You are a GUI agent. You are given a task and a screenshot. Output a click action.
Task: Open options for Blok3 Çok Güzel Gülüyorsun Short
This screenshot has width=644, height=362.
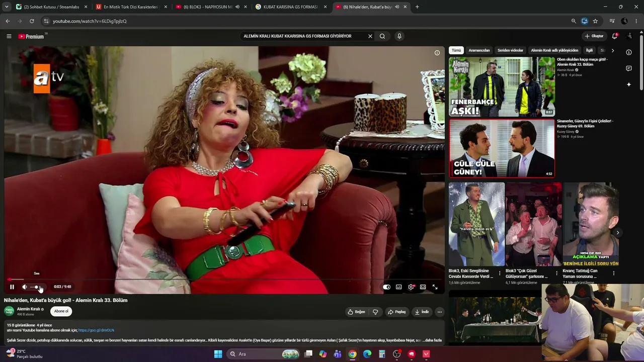tap(556, 274)
